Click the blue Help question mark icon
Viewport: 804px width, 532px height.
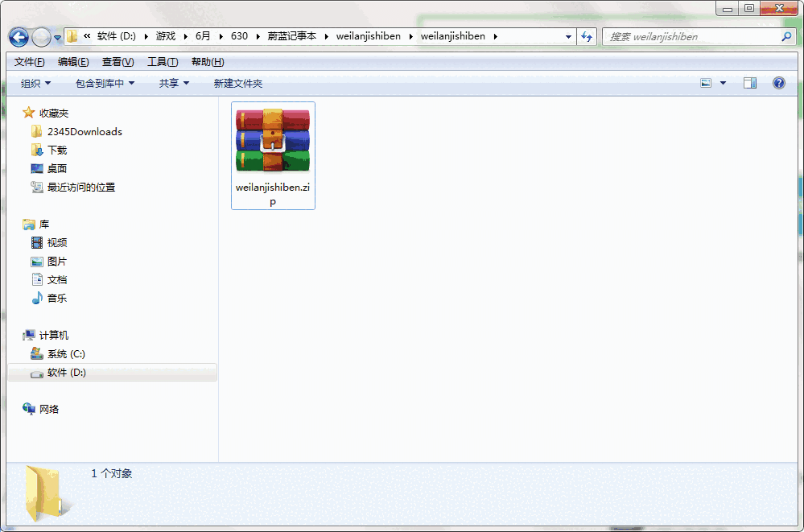(778, 83)
